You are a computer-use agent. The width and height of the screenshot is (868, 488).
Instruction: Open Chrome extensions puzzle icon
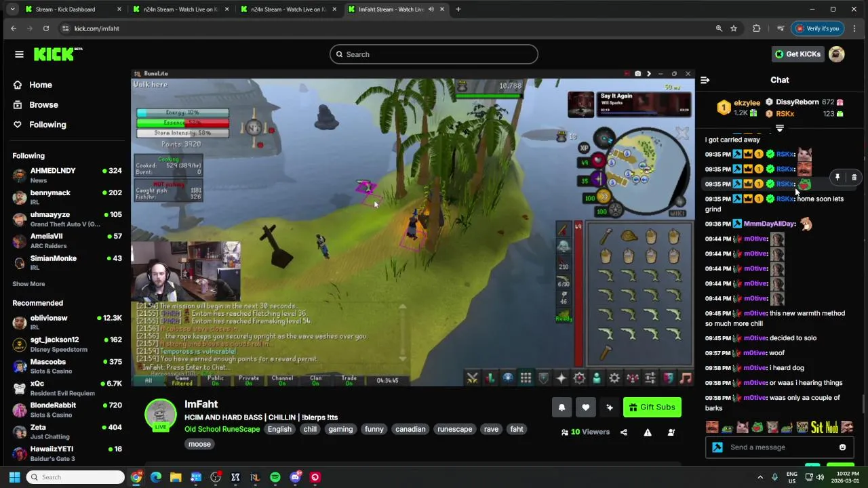pos(757,28)
